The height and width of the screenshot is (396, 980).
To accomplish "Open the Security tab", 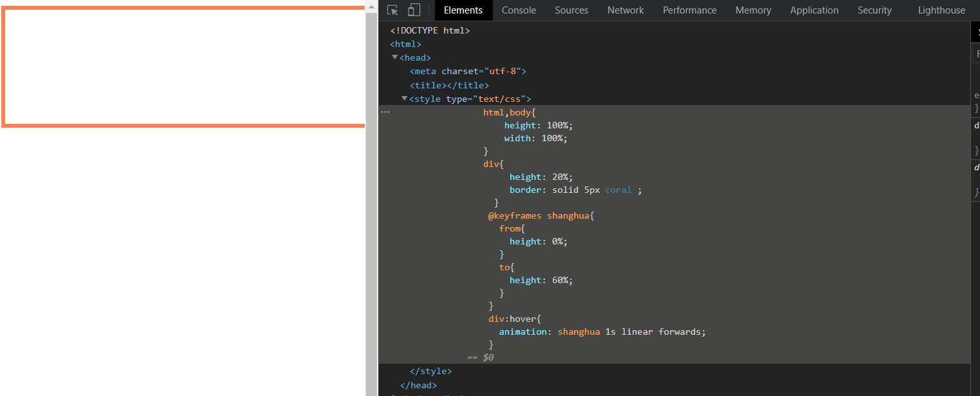I will tap(874, 10).
